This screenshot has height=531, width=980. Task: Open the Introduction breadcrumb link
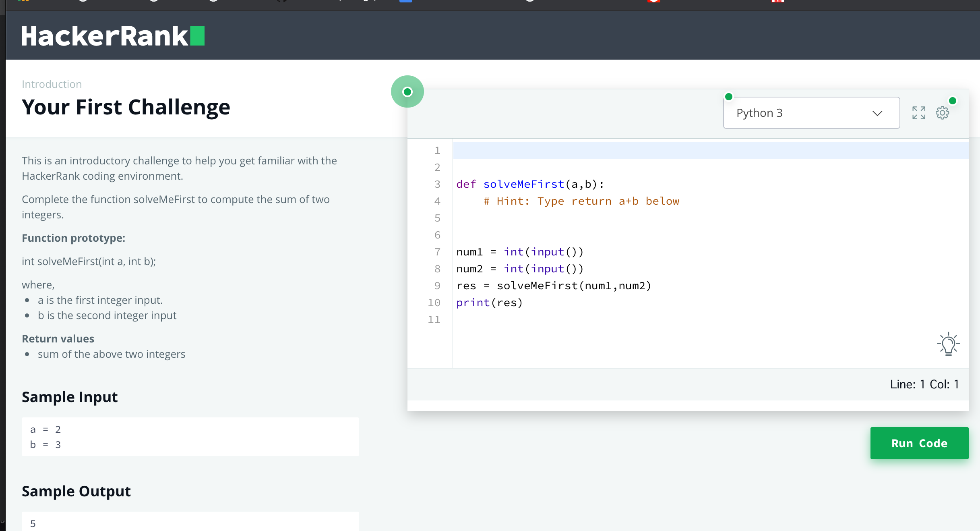click(x=52, y=84)
